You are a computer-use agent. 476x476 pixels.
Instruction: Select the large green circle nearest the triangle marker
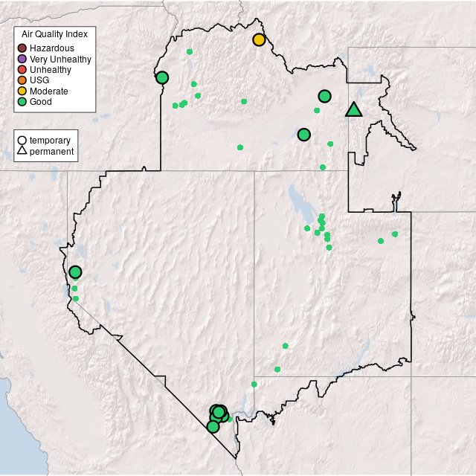tap(324, 96)
